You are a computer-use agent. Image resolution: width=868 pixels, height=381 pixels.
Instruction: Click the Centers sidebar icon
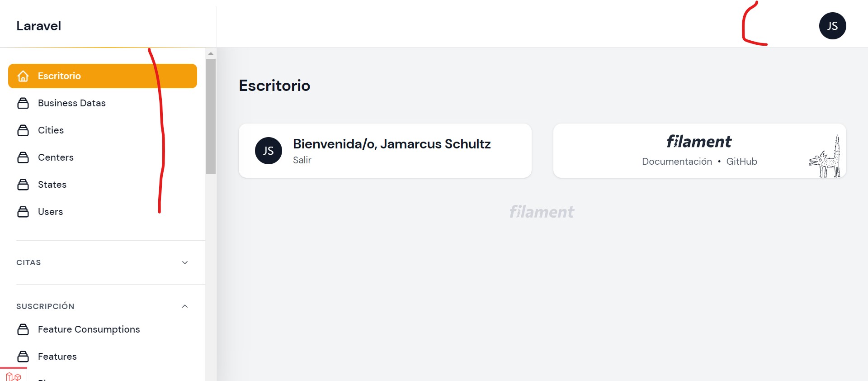point(23,157)
